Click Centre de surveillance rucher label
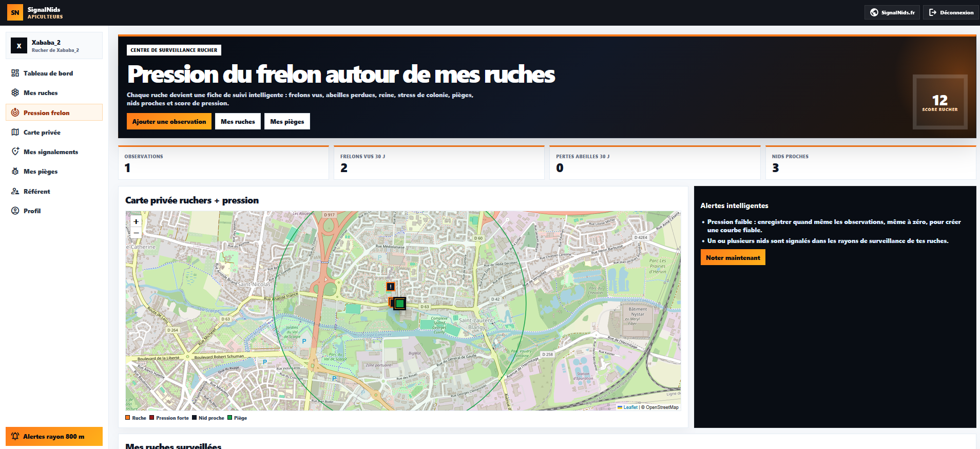Screen dimensions: 980x449 pyautogui.click(x=174, y=50)
